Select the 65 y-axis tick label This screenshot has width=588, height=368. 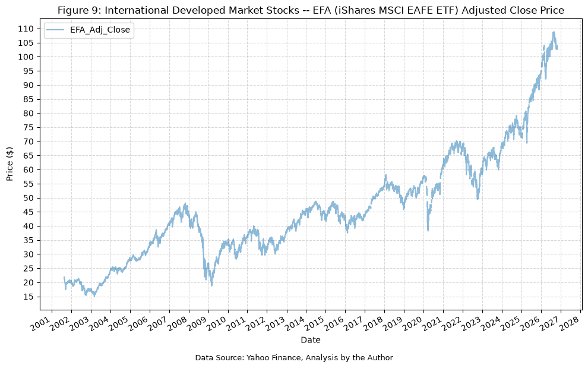pos(28,156)
